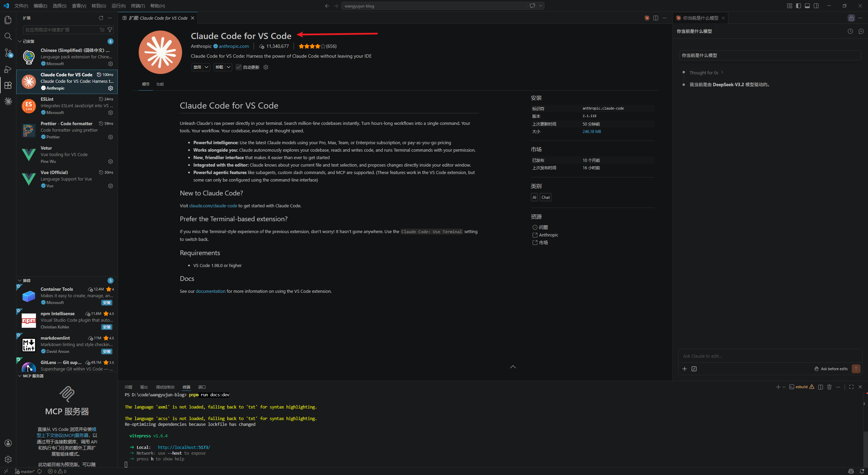Open claude.com/claude-code link
Viewport: 868px width, 475px height.
213,206
